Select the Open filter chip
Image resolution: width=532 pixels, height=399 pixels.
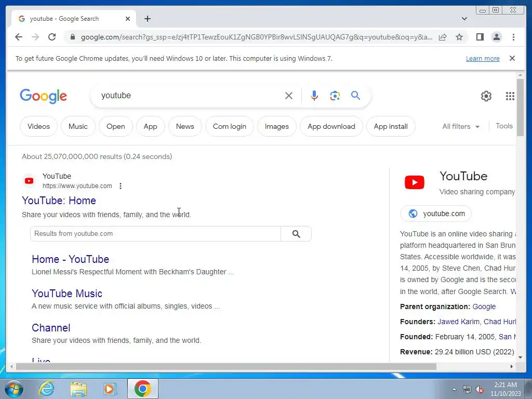[116, 126]
